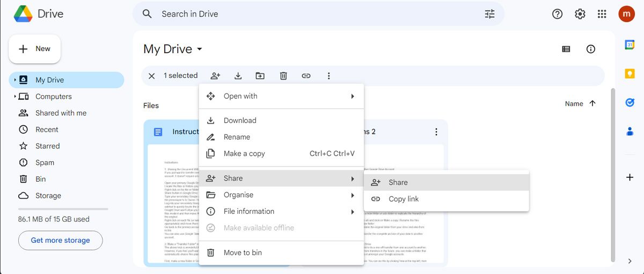644x274 pixels.
Task: Expand the Computers tree in sidebar
Action: [x=15, y=97]
